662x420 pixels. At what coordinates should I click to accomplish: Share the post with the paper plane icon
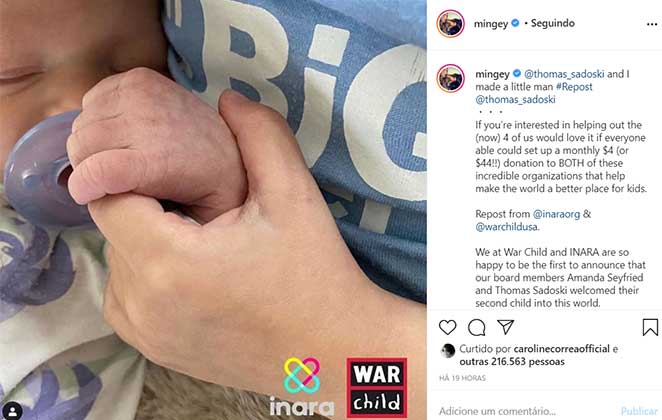(505, 327)
